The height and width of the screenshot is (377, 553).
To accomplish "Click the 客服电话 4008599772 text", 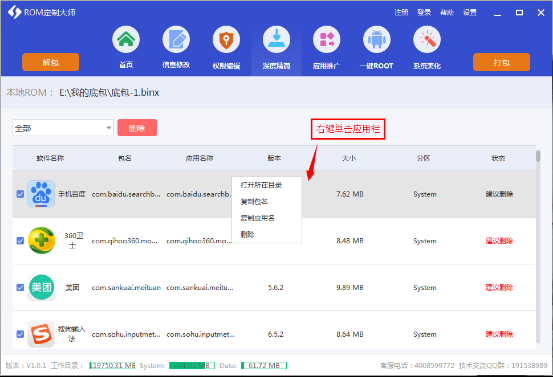I will coord(418,365).
